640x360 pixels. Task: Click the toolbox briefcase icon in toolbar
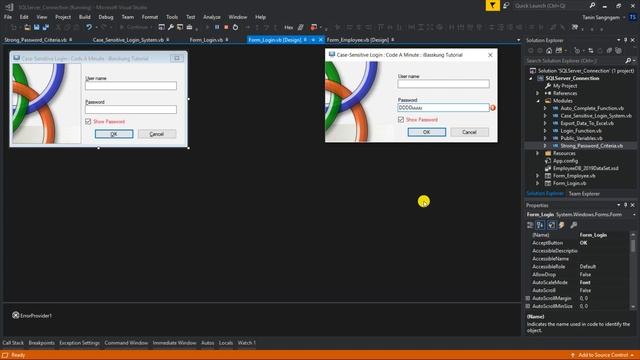pyautogui.click(x=189, y=27)
